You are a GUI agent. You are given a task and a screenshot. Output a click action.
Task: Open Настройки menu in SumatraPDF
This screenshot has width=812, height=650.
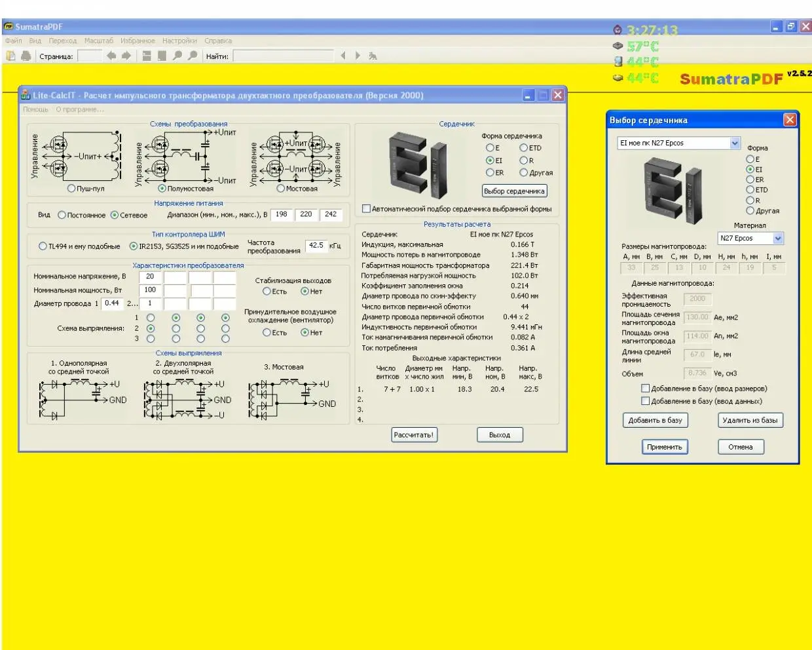[x=179, y=41]
